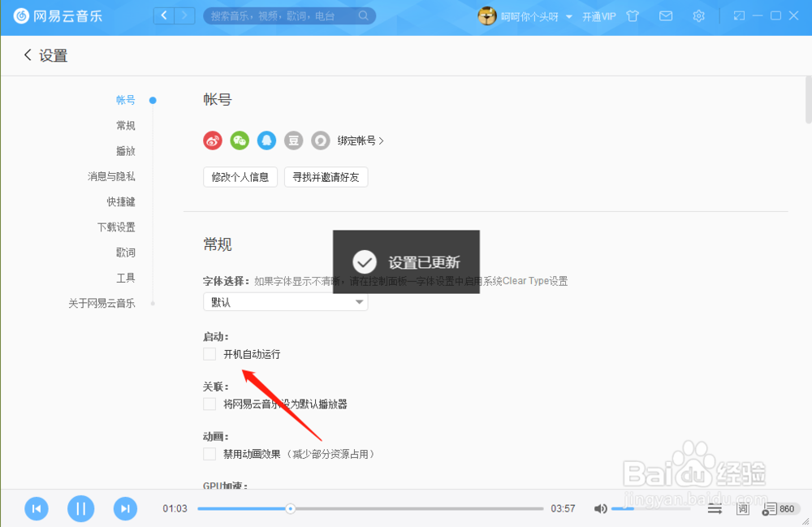Screen dimensions: 812x527
Task: Click the total duration 03:57
Action: [x=563, y=508]
